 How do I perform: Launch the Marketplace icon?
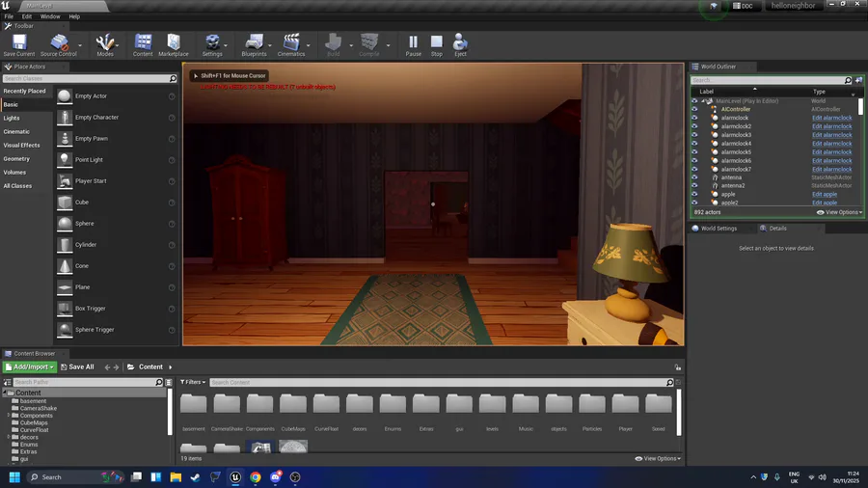(174, 44)
